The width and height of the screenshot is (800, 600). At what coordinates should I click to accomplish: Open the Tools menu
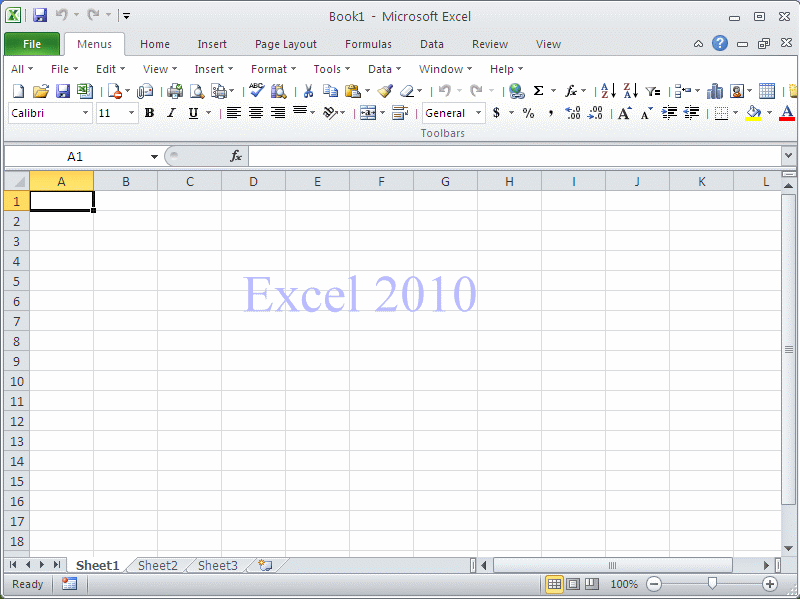[332, 69]
